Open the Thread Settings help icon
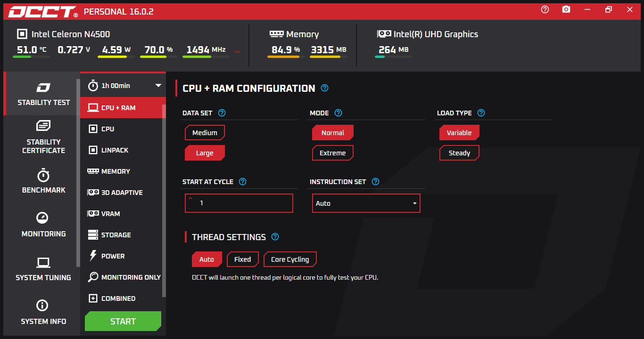Image resolution: width=644 pixels, height=339 pixels. (x=275, y=237)
